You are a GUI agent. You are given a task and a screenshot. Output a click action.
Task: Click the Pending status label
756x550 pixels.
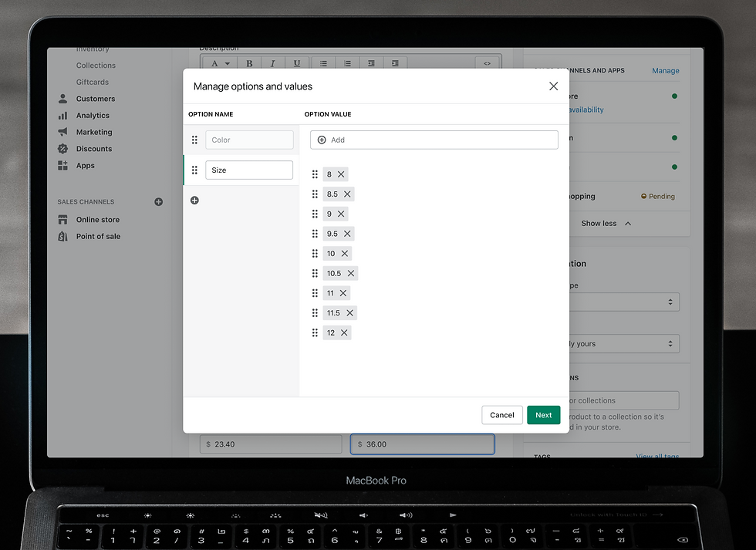pos(657,197)
